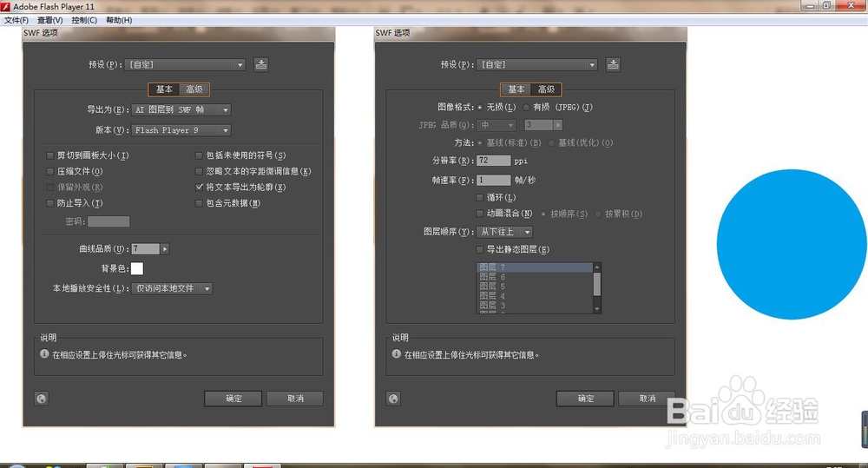Viewport: 868px width, 468px height.
Task: Enable 包含元数据 checkbox
Action: [199, 203]
